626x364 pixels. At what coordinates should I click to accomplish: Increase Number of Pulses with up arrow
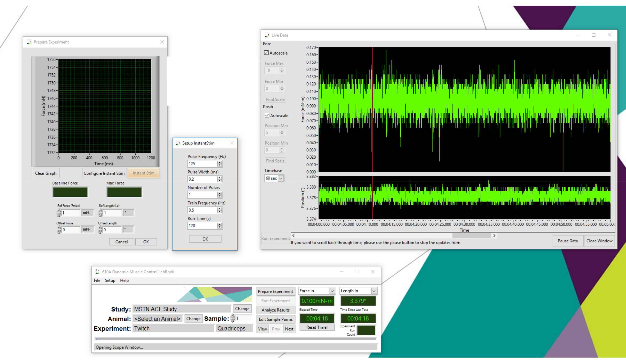[x=219, y=193]
